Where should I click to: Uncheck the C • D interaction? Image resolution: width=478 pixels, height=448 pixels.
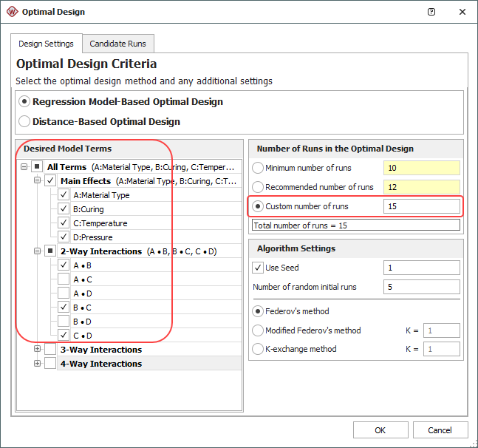[x=64, y=336]
